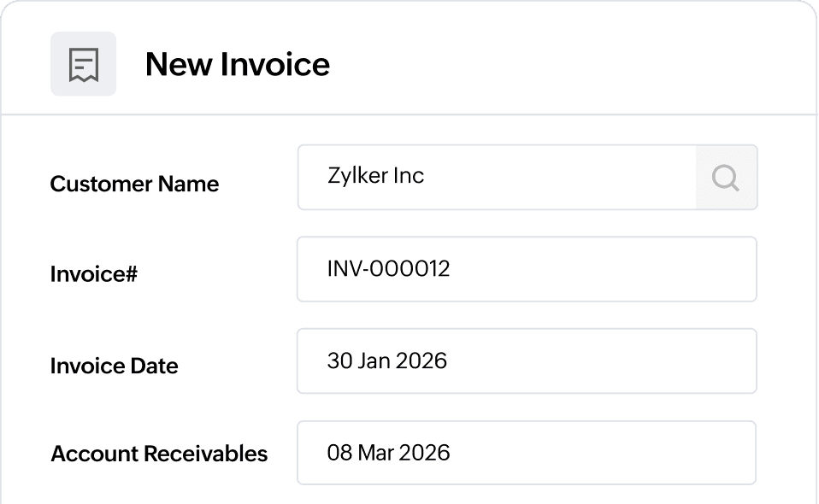
Task: Click the word 'Inc' in the customer name
Action: (x=409, y=177)
